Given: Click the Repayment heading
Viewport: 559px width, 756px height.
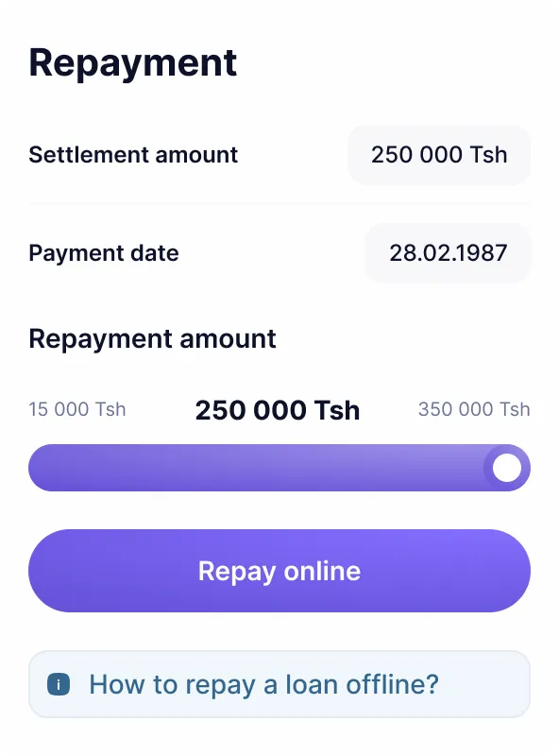Looking at the screenshot, I should [x=132, y=63].
